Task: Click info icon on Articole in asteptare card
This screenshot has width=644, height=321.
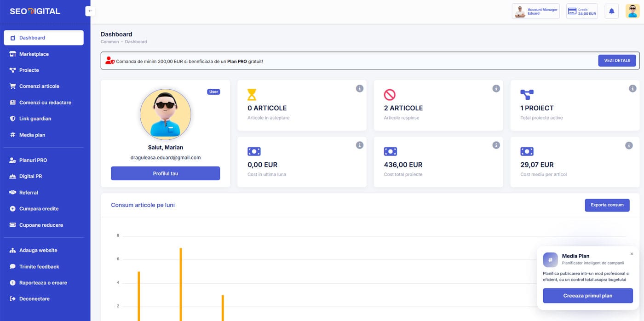Action: click(359, 89)
